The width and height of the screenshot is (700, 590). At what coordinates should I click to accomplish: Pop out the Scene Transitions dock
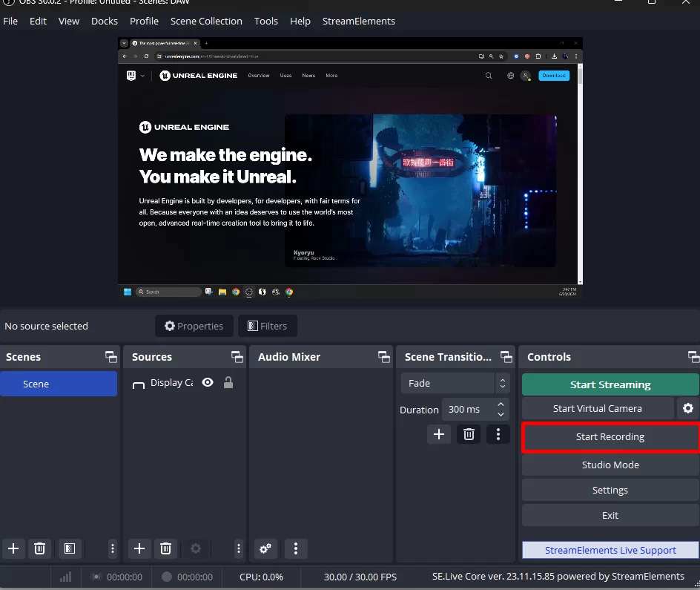(x=506, y=357)
